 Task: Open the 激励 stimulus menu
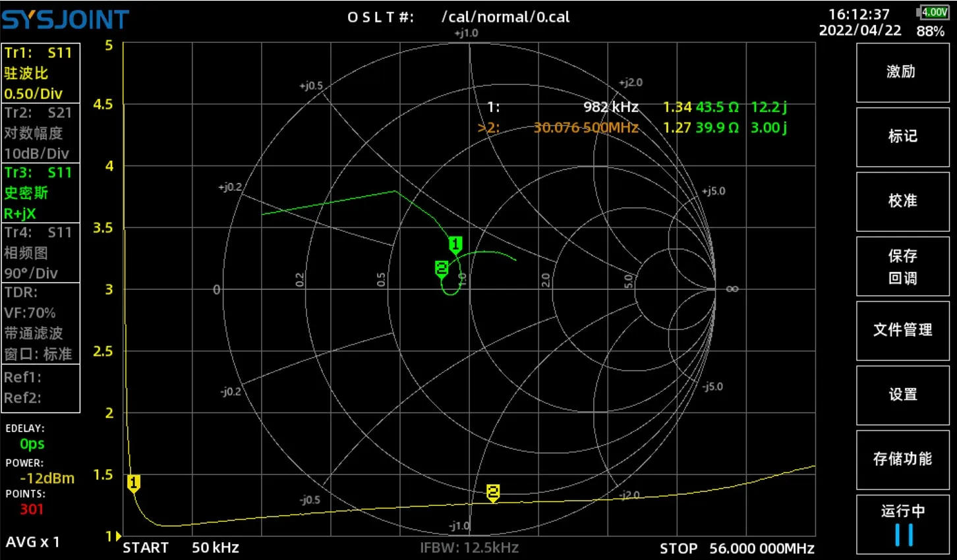[x=902, y=72]
